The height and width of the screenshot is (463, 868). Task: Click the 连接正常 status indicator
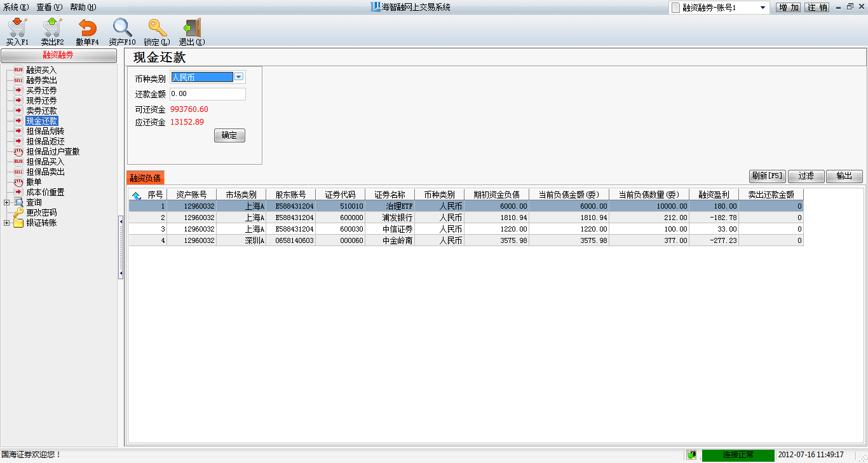738,455
